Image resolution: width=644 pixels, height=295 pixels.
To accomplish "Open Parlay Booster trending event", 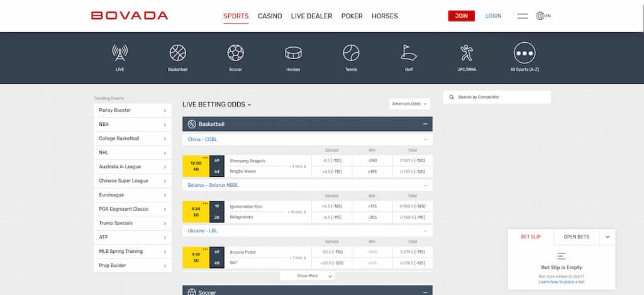I will 133,111.
